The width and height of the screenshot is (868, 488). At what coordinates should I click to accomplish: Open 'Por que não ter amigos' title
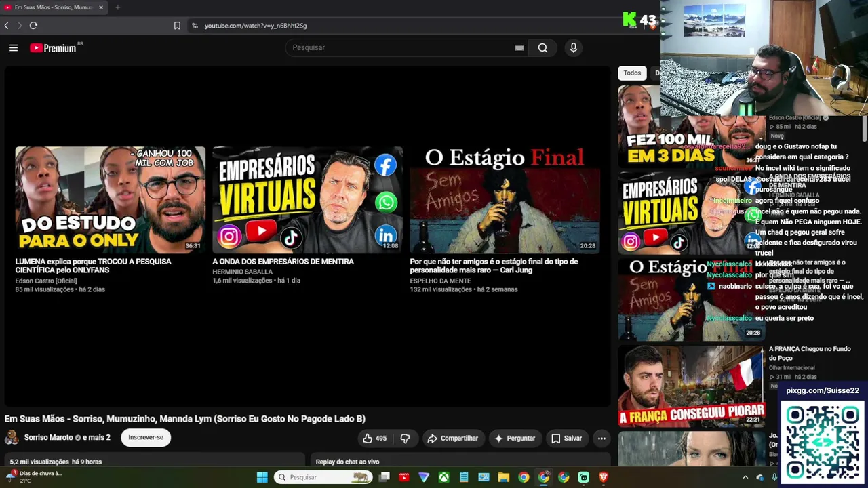494,266
